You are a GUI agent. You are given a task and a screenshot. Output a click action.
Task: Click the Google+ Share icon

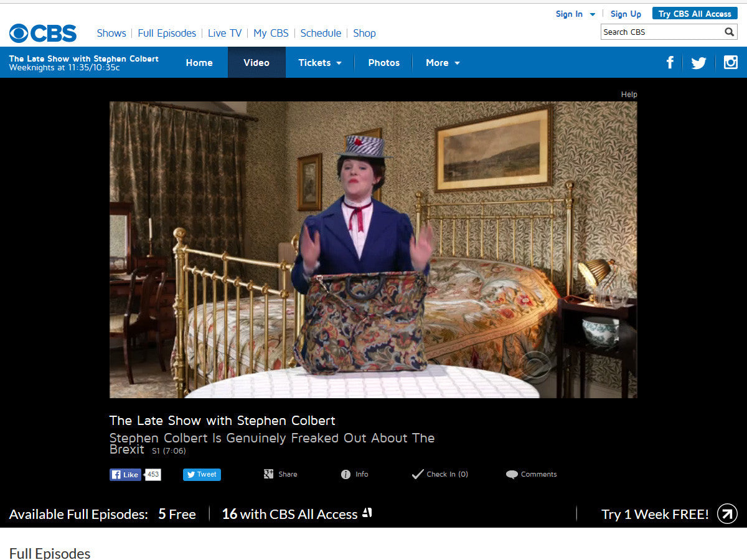(x=269, y=474)
